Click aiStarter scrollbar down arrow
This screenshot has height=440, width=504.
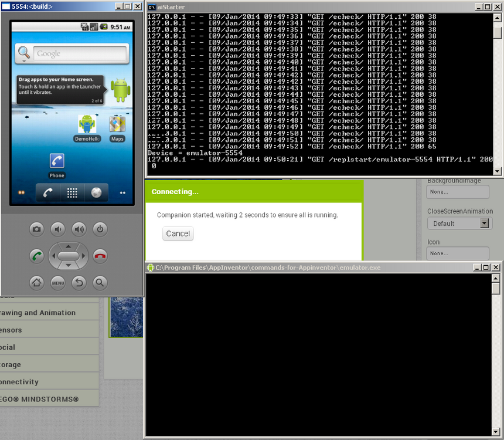(x=497, y=171)
